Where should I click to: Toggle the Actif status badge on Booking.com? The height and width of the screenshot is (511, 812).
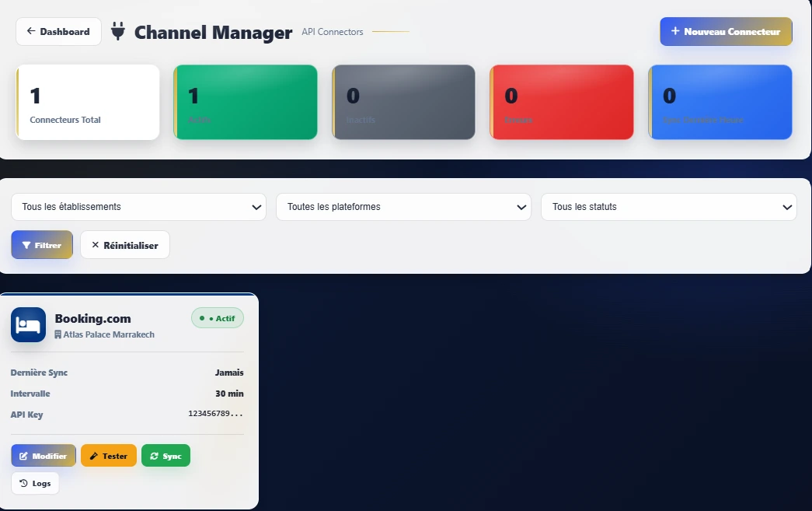tap(218, 318)
